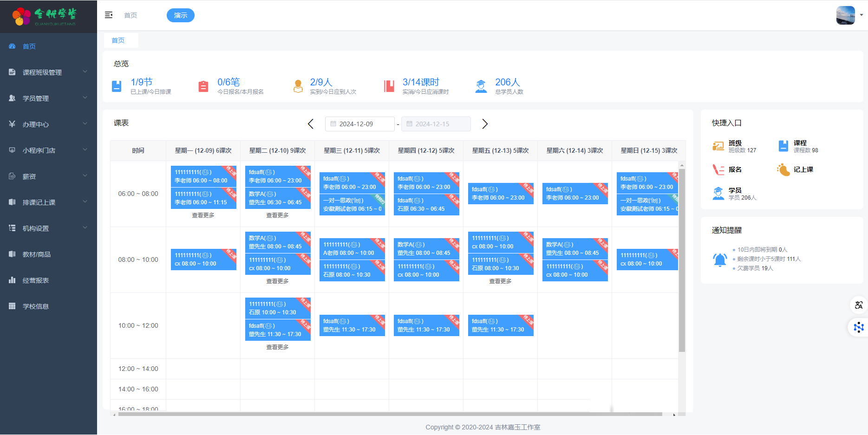Screen dimensions: 868x435
Task: Select 经营报表 in the sidebar
Action: point(36,280)
